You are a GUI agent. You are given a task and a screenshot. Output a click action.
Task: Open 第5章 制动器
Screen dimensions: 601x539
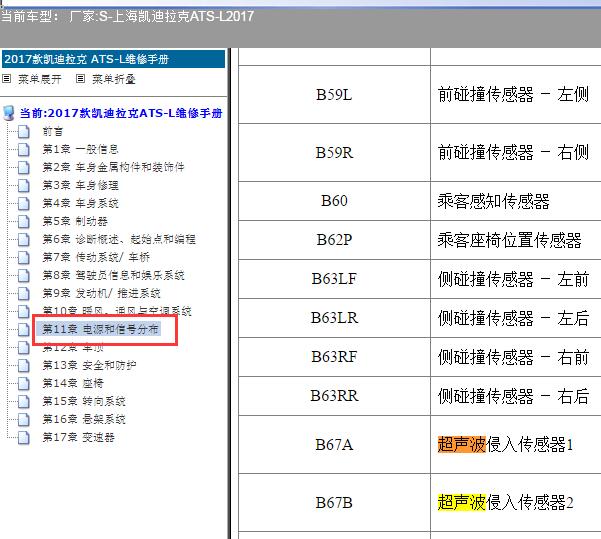coord(75,222)
